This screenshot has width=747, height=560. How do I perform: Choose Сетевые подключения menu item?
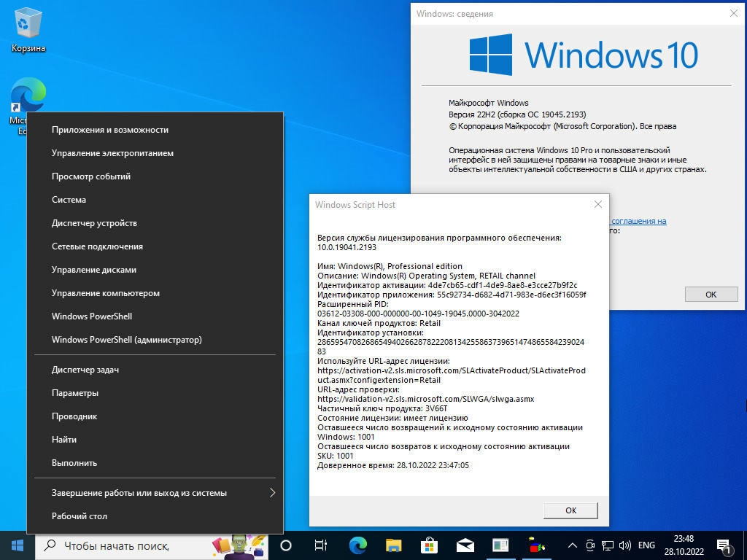click(155, 246)
